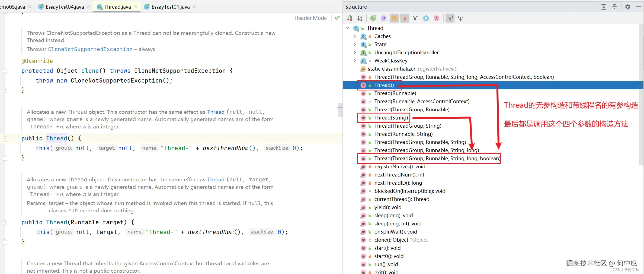Toggle Show Lambdas filter
The height and width of the screenshot is (274, 644).
click(436, 18)
